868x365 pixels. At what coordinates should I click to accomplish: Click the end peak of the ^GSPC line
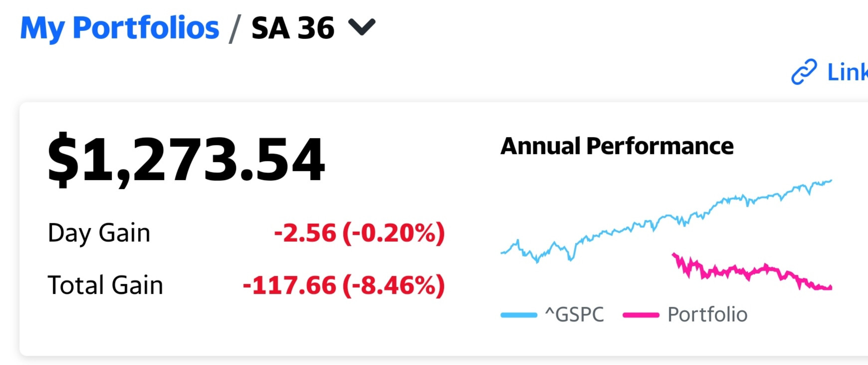click(x=830, y=181)
